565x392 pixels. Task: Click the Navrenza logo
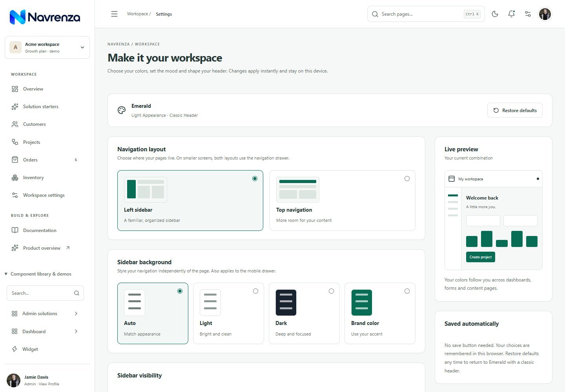point(45,17)
